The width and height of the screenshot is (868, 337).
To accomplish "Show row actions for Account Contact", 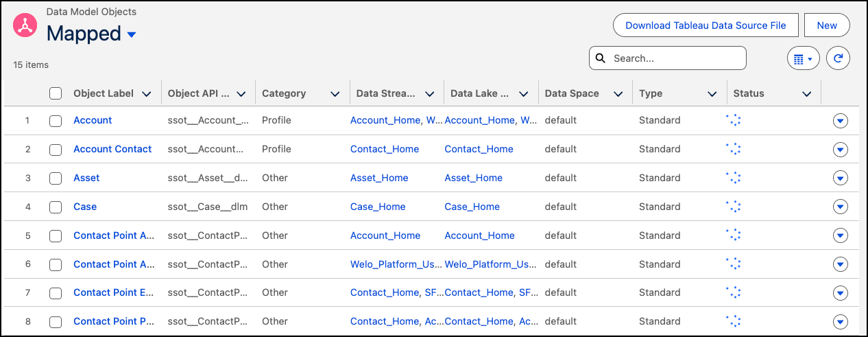I will click(840, 150).
